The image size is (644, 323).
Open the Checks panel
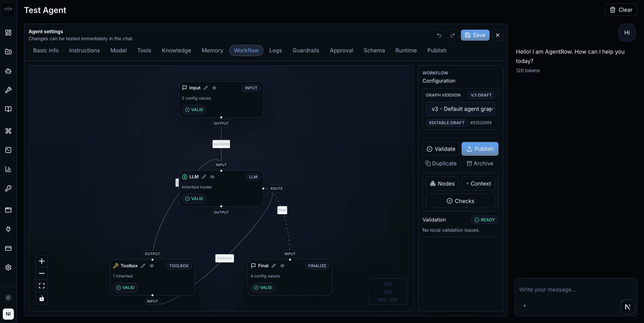[460, 201]
